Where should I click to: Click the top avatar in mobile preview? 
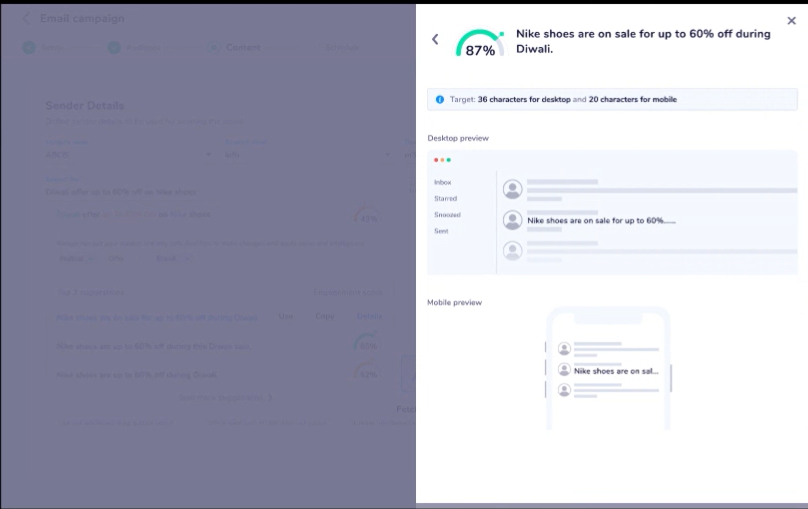(564, 349)
